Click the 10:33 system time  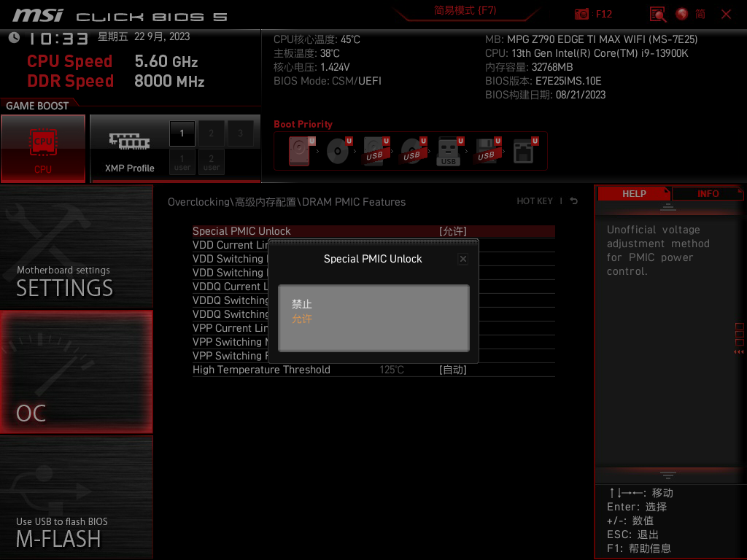tap(58, 39)
